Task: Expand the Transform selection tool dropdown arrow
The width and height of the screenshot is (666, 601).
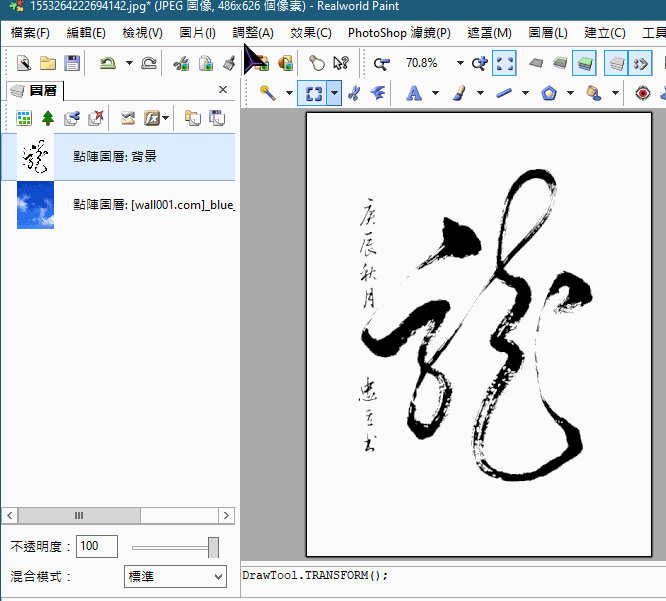Action: [335, 93]
